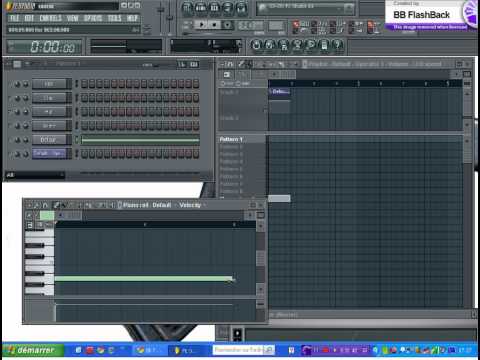Screen dimensions: 480x360
Task: Toggle the snap magnet in Piano roll toolbar
Action: [x=45, y=205]
